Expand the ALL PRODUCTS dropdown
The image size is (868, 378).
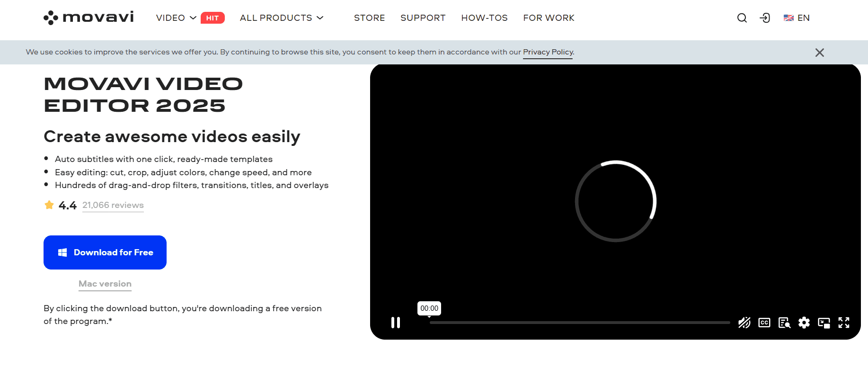point(281,18)
